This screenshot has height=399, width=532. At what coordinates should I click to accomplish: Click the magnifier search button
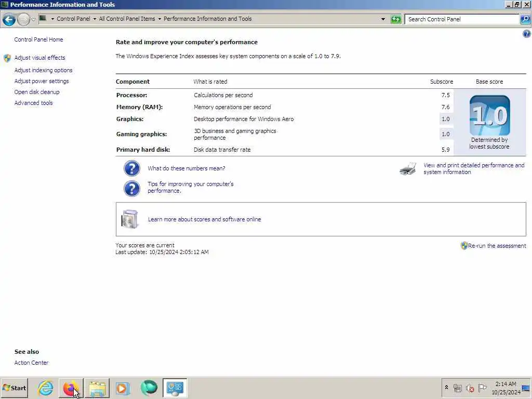pyautogui.click(x=525, y=19)
